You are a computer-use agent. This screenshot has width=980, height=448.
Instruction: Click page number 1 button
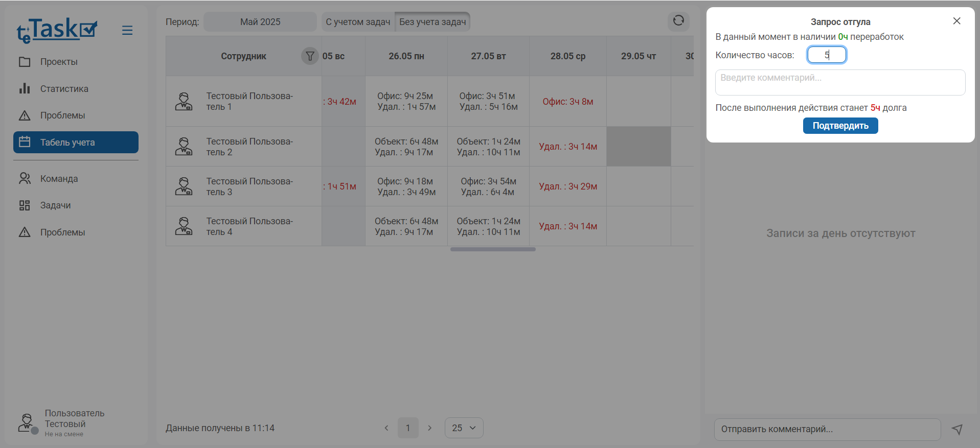point(408,428)
